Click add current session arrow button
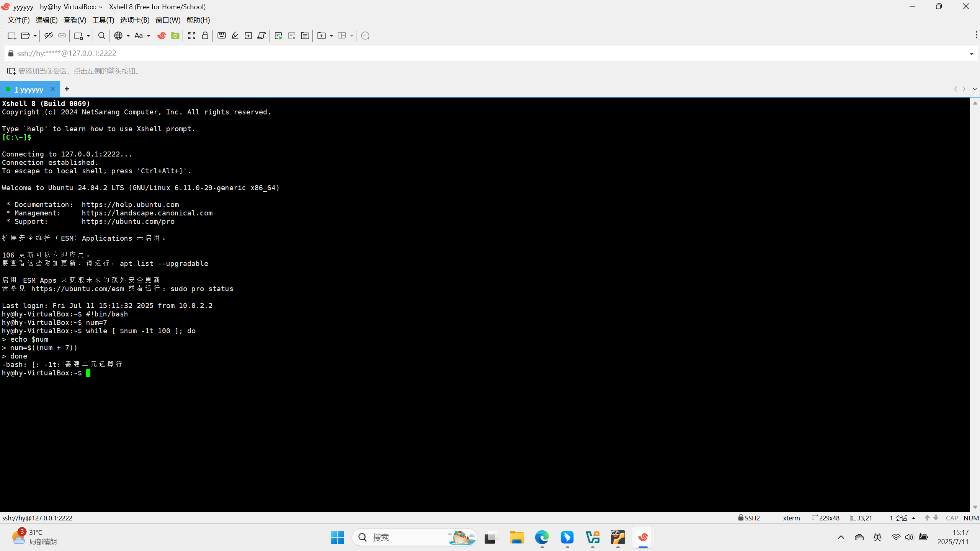Viewport: 980px width, 551px height. [11, 71]
